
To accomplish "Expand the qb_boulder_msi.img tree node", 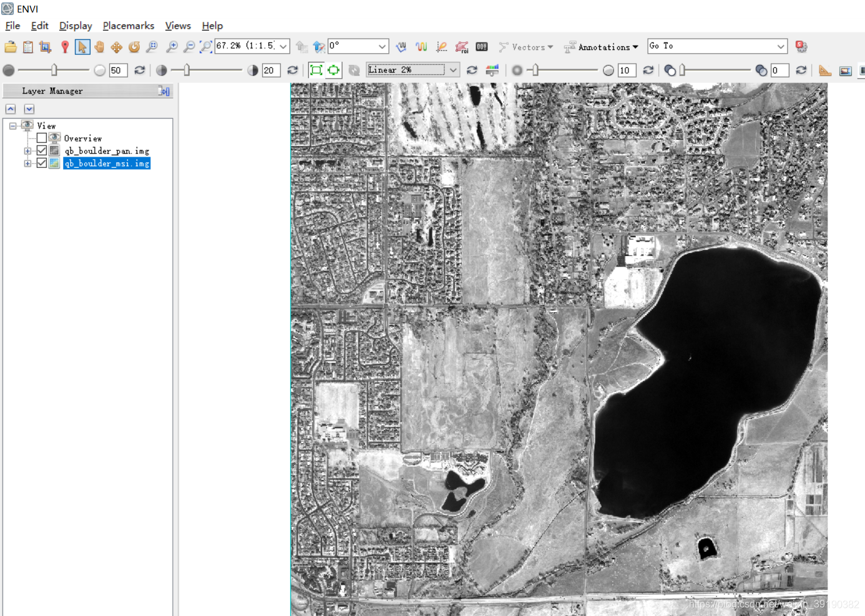I will pos(27,164).
